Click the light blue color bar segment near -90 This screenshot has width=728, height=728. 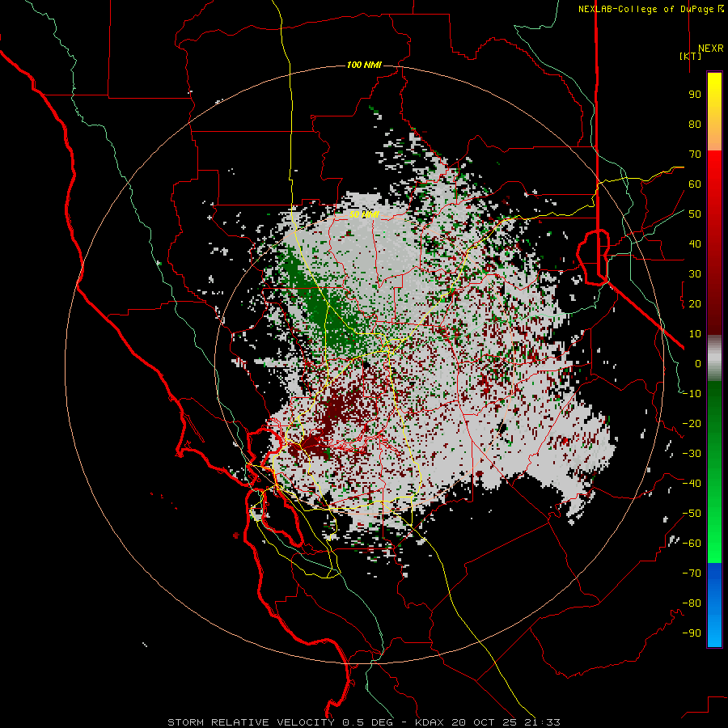pos(714,633)
